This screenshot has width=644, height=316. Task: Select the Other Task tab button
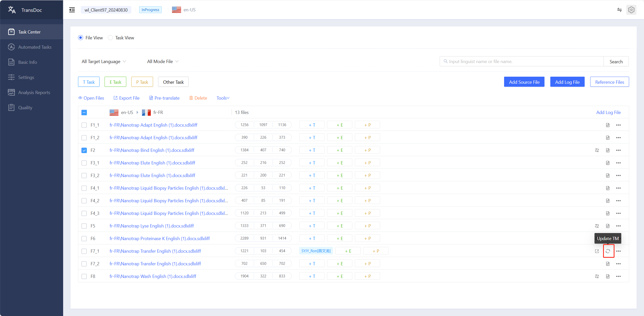[x=173, y=82]
